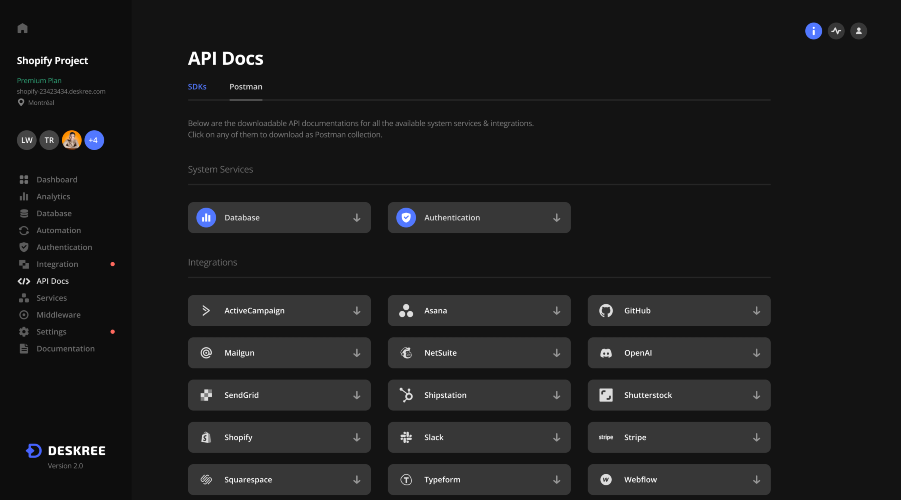Screen dimensions: 901x500
Task: Switch to the SDKs tab
Action: coord(197,87)
